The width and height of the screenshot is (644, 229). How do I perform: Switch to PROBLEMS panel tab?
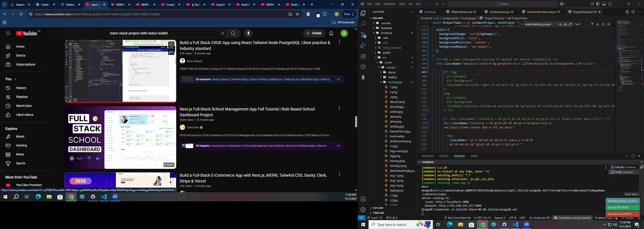428,156
